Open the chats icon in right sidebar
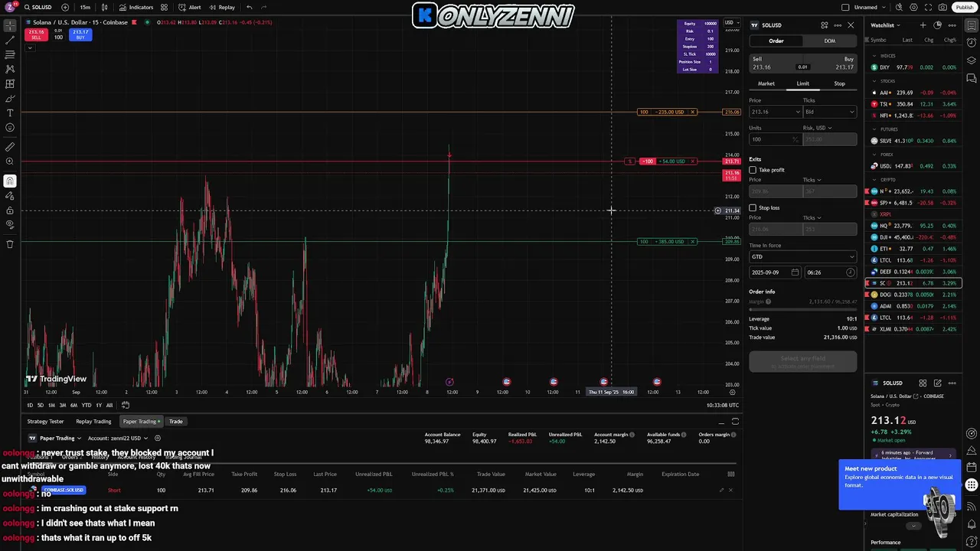Image resolution: width=980 pixels, height=551 pixels. point(972,77)
